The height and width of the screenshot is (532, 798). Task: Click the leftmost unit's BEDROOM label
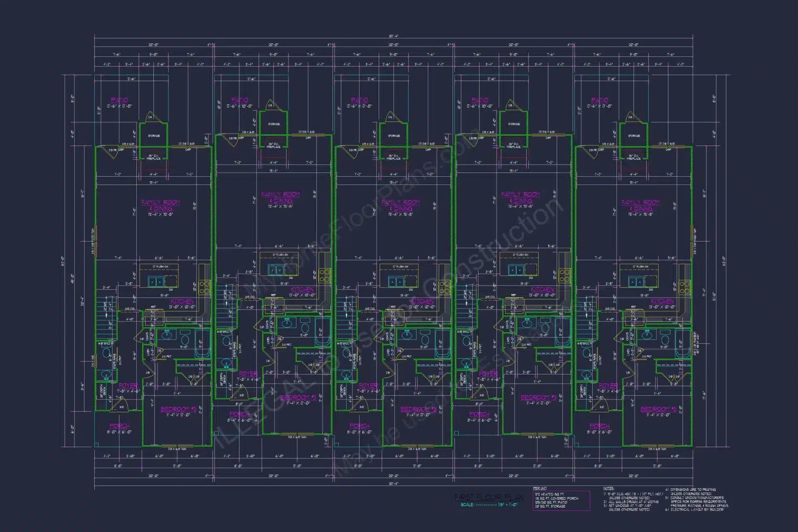(178, 409)
